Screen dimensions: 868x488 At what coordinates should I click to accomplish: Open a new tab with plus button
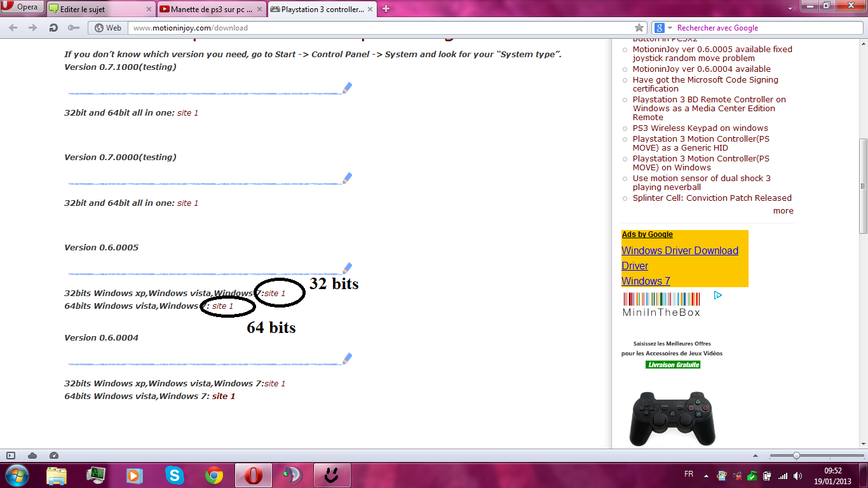[386, 9]
